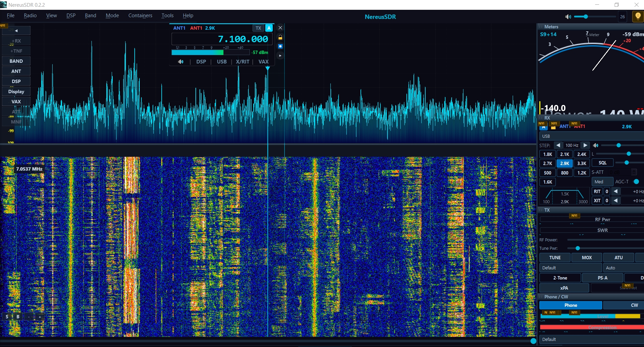Decrease tuning step with left arrow

[558, 145]
